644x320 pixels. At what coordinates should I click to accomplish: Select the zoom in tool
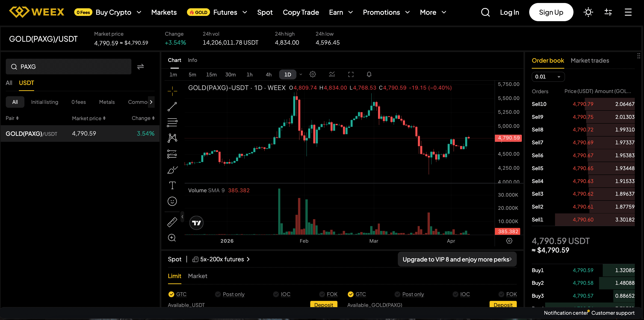pos(172,238)
